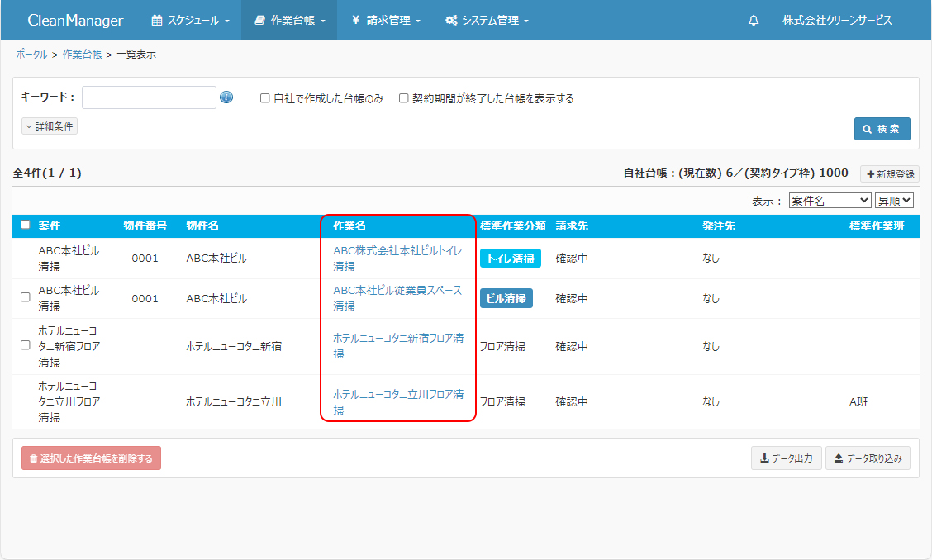Check 契約期間が終了した台帳を表示する option

(x=404, y=98)
